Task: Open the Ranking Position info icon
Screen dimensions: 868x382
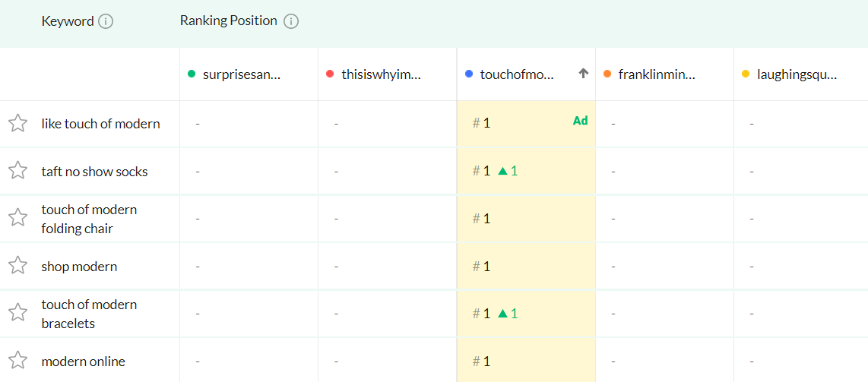Action: coord(291,21)
